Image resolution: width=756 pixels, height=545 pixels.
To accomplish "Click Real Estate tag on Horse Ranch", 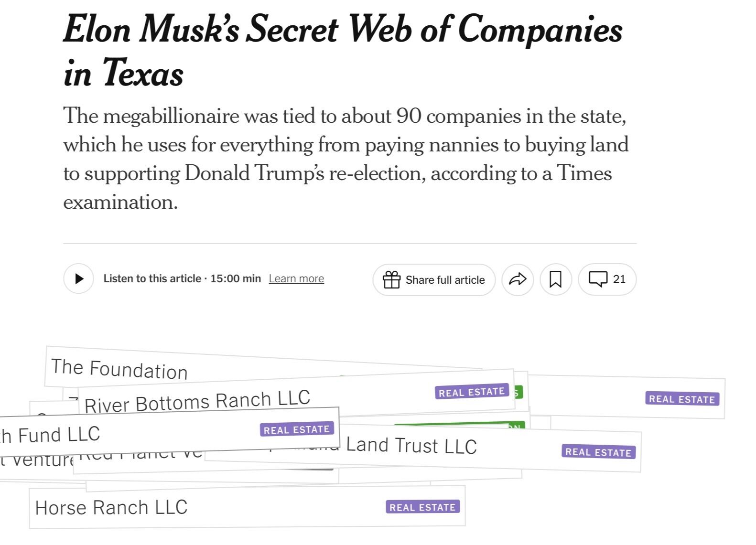I will pyautogui.click(x=422, y=507).
